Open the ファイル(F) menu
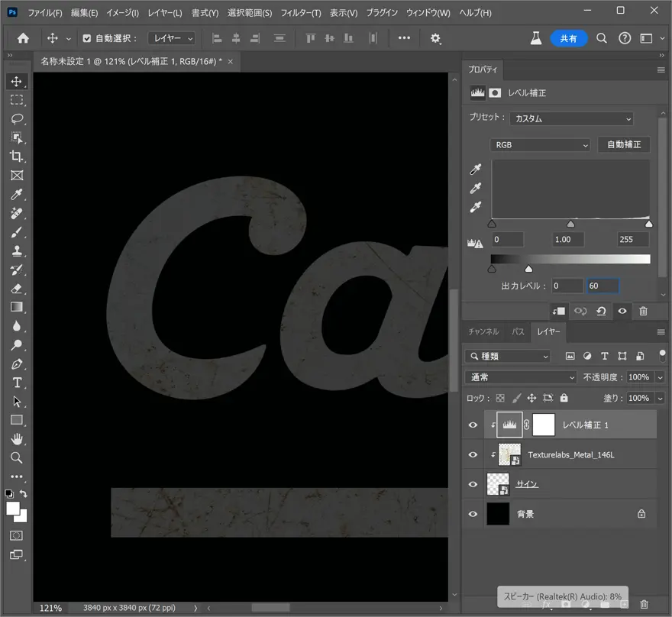Screen dimensions: 672x617 (45, 13)
